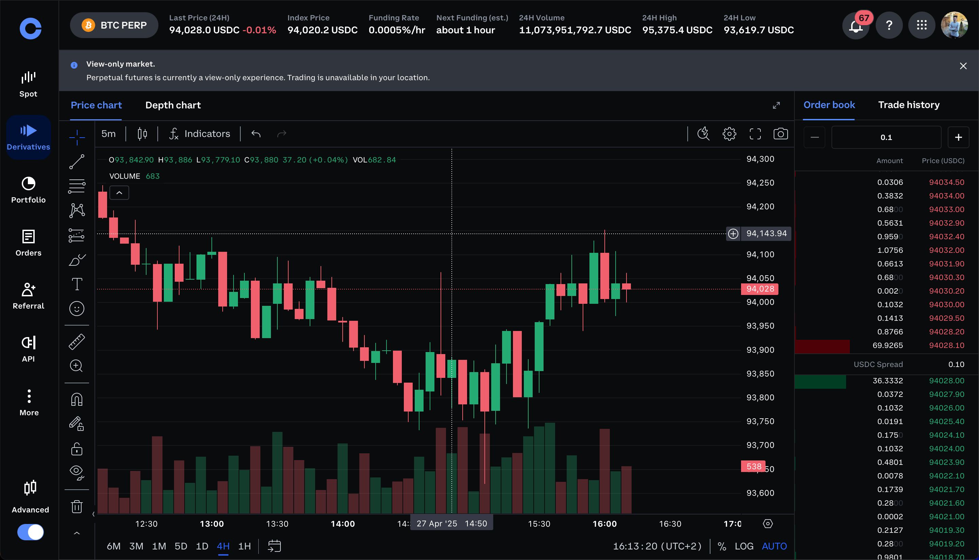Collapse indicator legend chevron
The height and width of the screenshot is (560, 979).
pos(119,193)
